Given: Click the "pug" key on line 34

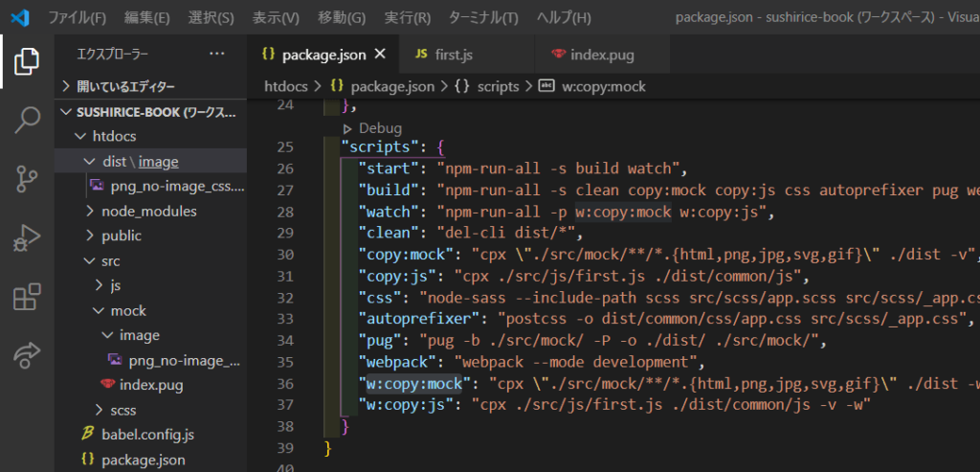Looking at the screenshot, I should pyautogui.click(x=379, y=341).
